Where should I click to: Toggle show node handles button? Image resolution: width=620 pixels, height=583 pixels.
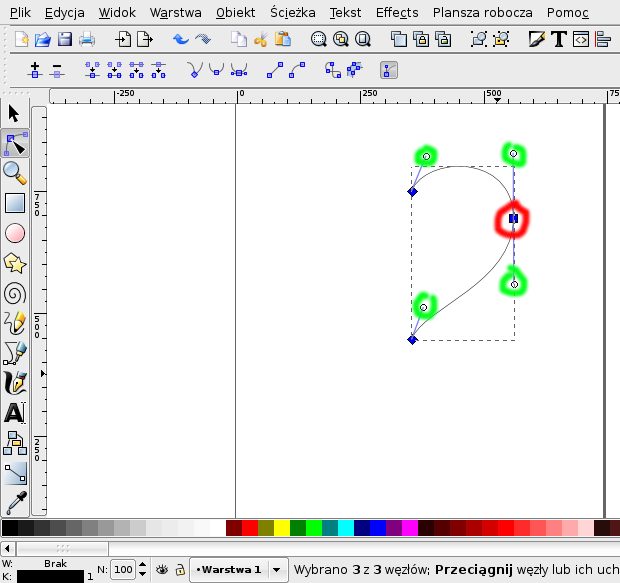tap(389, 71)
